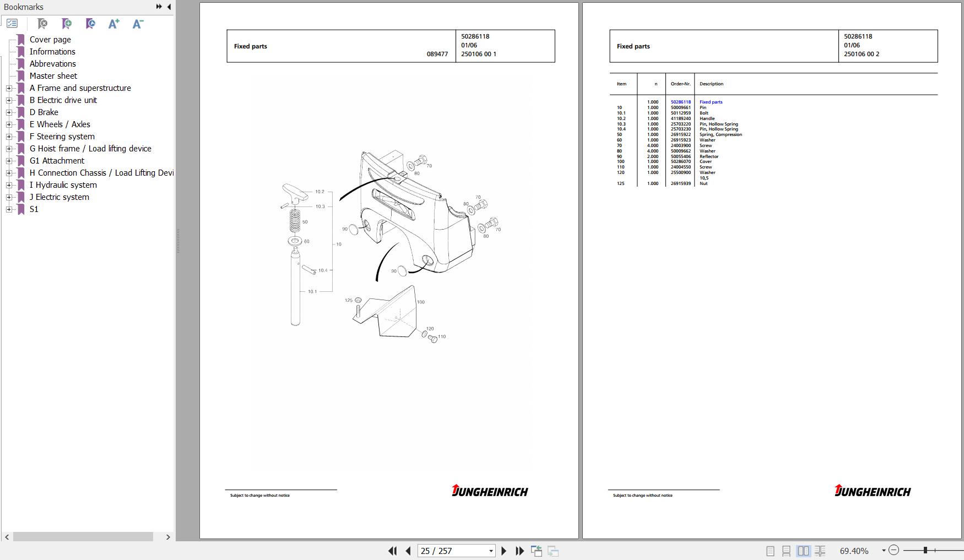Open the zoom level dropdown arrow
The height and width of the screenshot is (560, 964).
point(884,551)
